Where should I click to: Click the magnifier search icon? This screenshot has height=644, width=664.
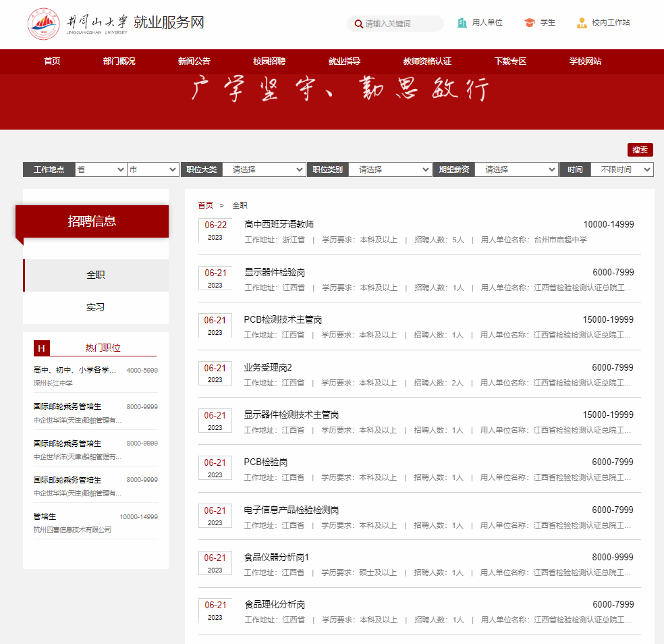pos(358,24)
